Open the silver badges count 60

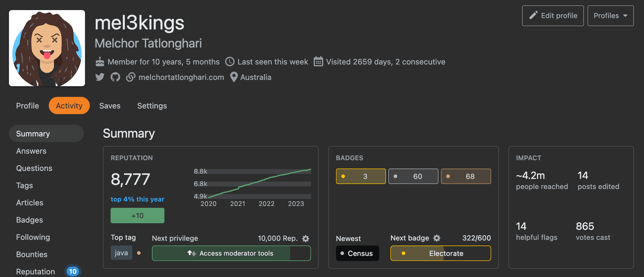pyautogui.click(x=413, y=176)
